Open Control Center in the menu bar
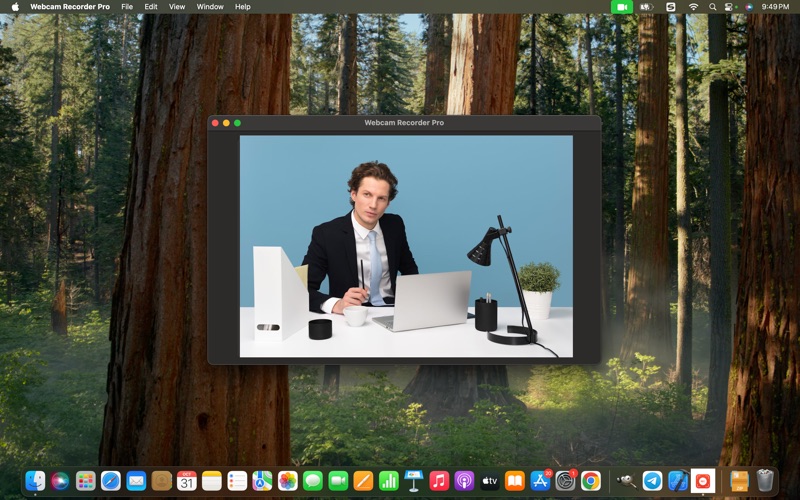800x500 pixels. [x=730, y=7]
